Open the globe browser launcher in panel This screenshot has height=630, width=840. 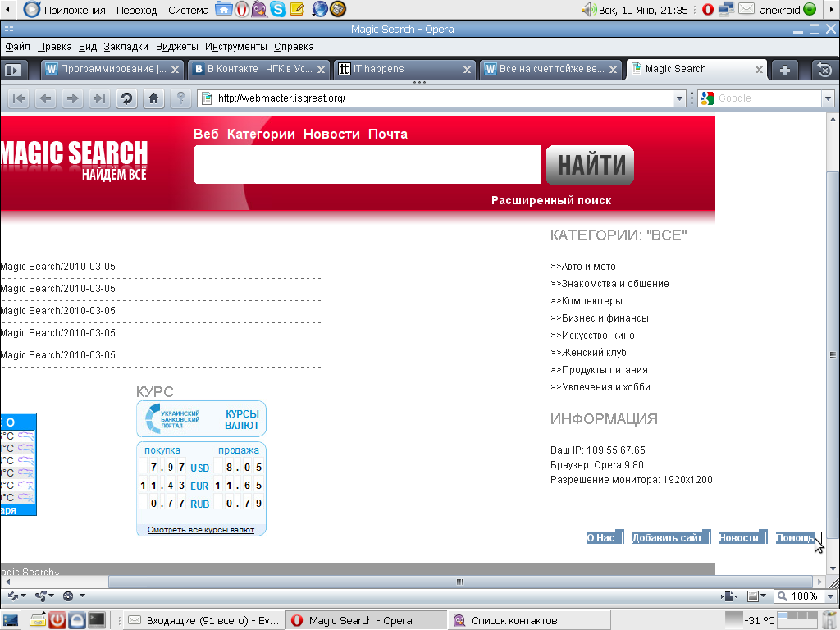click(x=319, y=9)
